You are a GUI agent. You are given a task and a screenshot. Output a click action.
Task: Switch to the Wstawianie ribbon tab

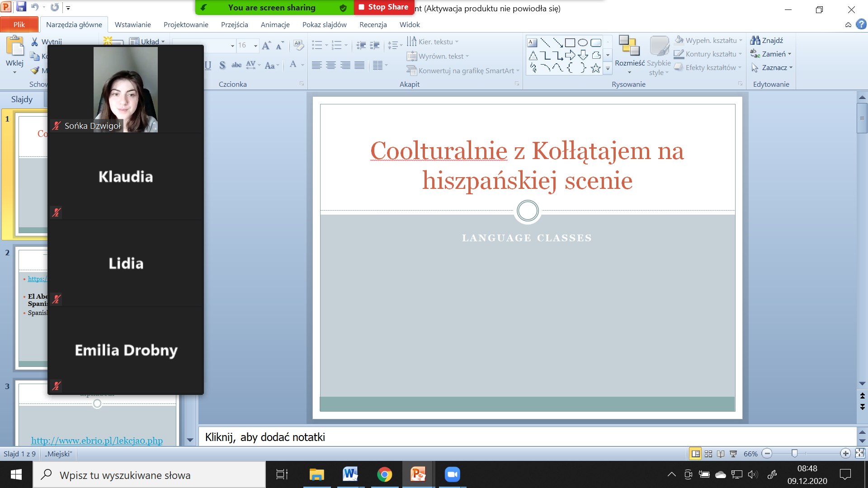click(132, 24)
